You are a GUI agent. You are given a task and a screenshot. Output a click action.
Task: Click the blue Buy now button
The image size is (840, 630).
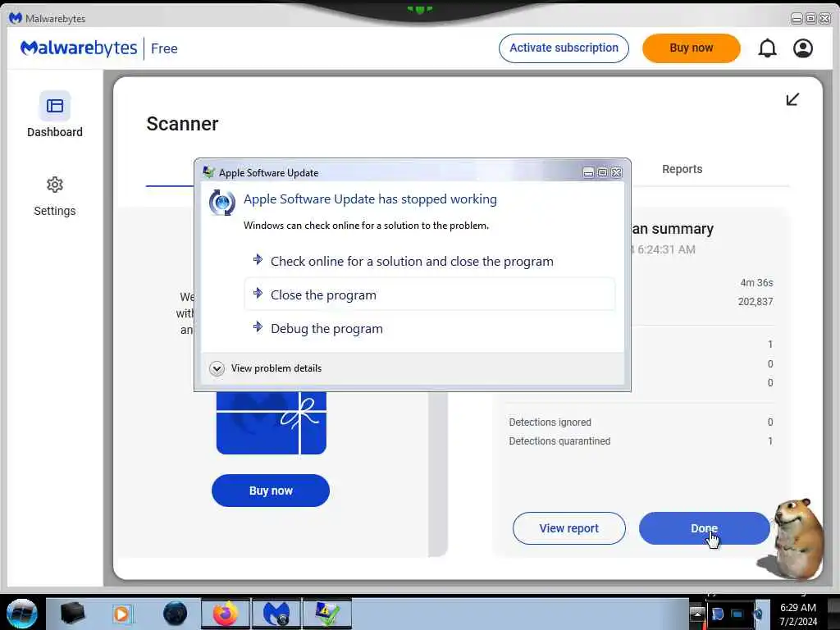pyautogui.click(x=271, y=491)
